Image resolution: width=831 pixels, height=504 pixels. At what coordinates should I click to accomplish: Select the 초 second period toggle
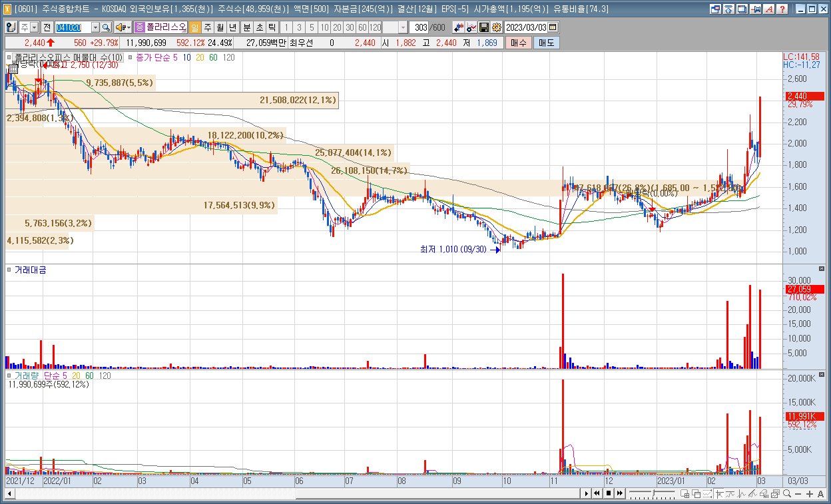(x=260, y=27)
